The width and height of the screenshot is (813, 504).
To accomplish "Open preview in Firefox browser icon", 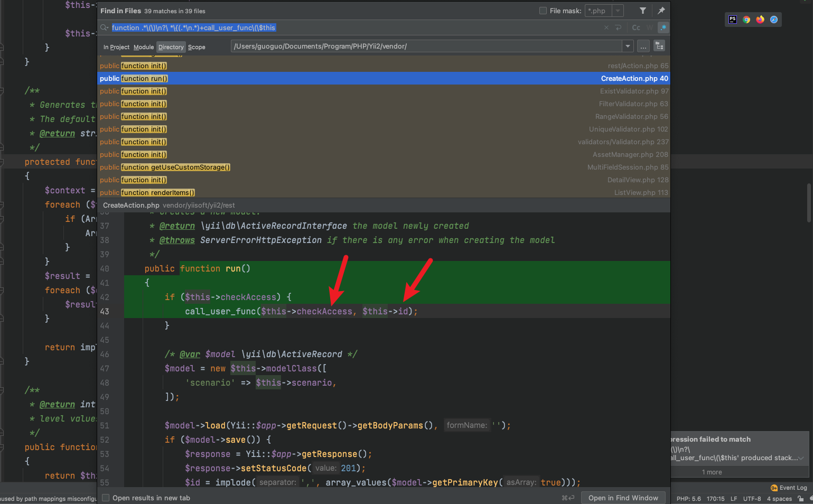I will (x=760, y=20).
